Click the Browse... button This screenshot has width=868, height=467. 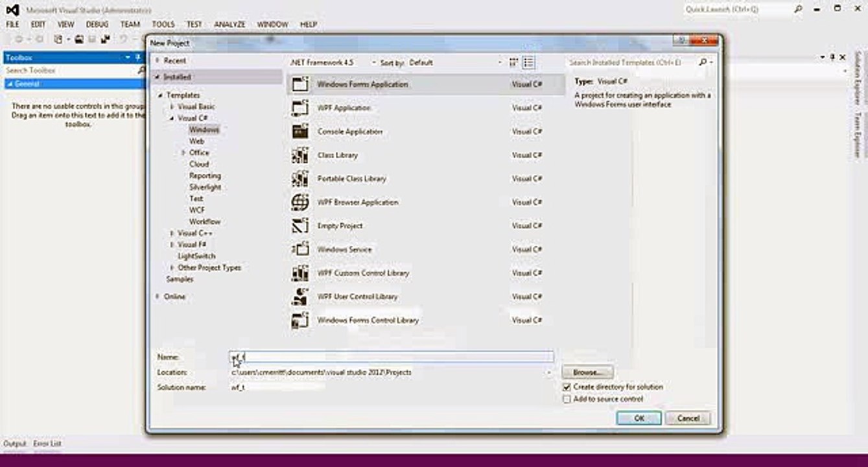point(587,372)
